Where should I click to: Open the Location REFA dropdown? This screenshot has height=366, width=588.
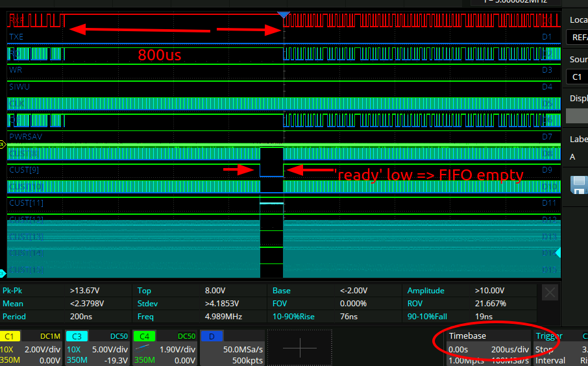tap(577, 38)
